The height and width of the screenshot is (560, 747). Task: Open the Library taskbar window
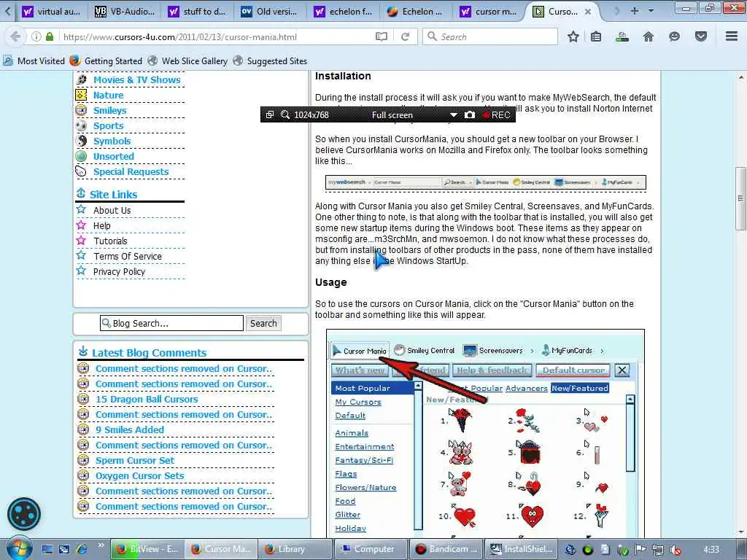(x=295, y=549)
